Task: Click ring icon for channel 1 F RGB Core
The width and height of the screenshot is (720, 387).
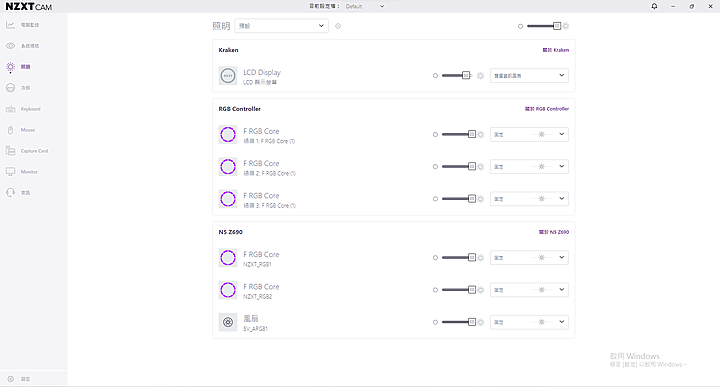Action: [228, 135]
